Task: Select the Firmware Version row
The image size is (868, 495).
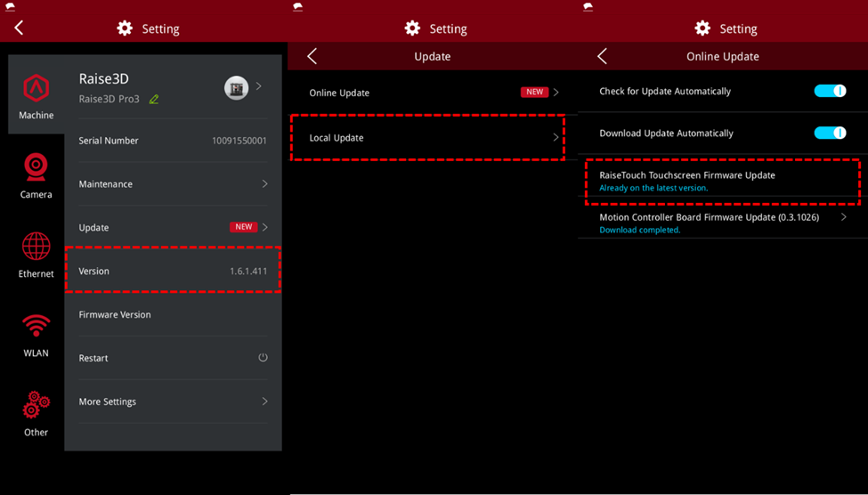Action: [173, 314]
